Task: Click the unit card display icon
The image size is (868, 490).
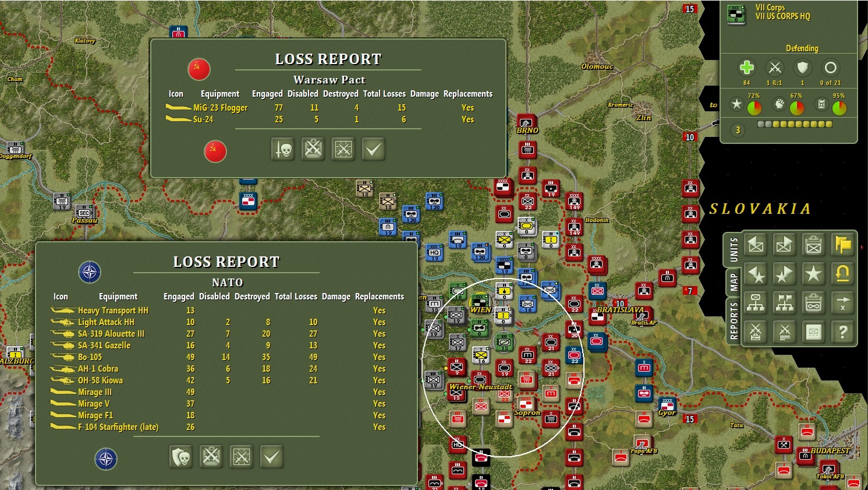Action: (813, 332)
